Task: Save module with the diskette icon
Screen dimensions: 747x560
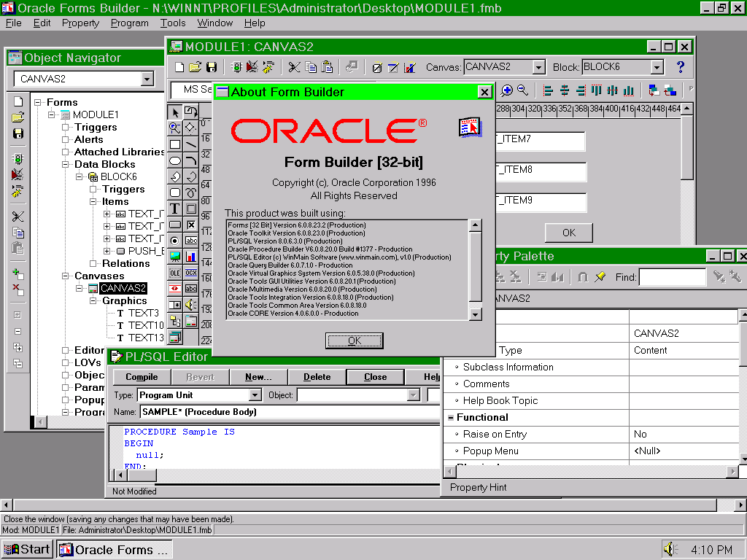Action: 211,68
